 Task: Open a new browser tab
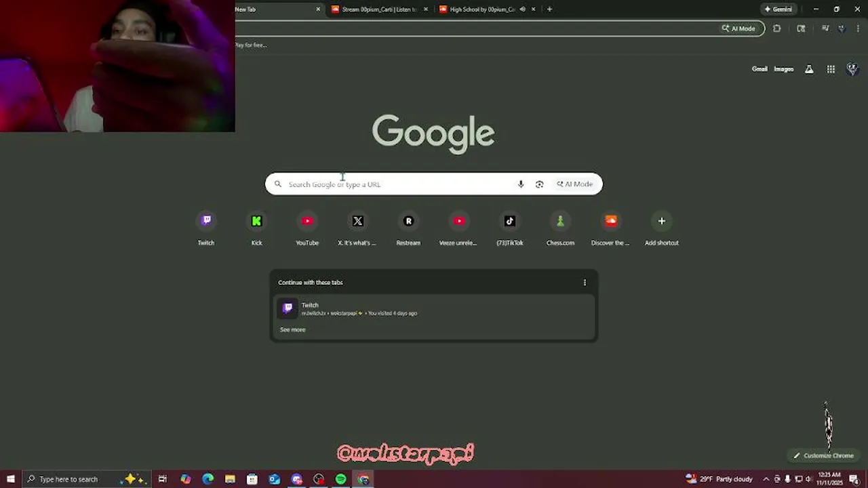coord(549,9)
